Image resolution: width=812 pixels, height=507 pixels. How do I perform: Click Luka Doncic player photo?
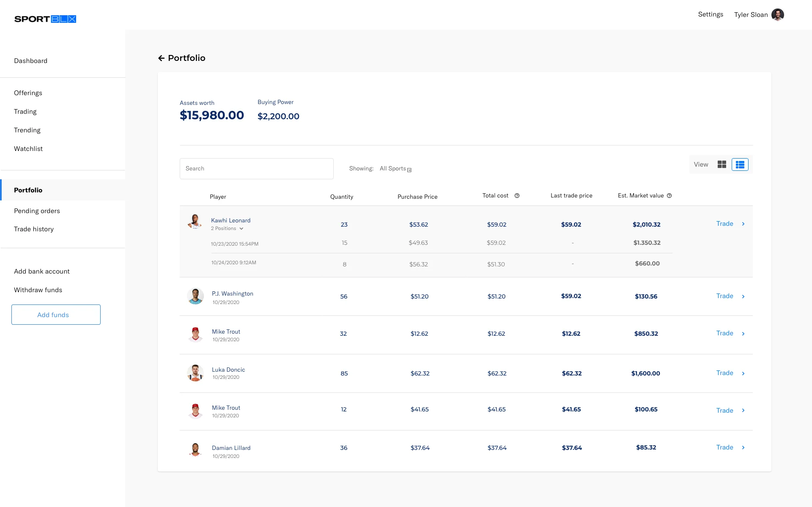point(195,373)
